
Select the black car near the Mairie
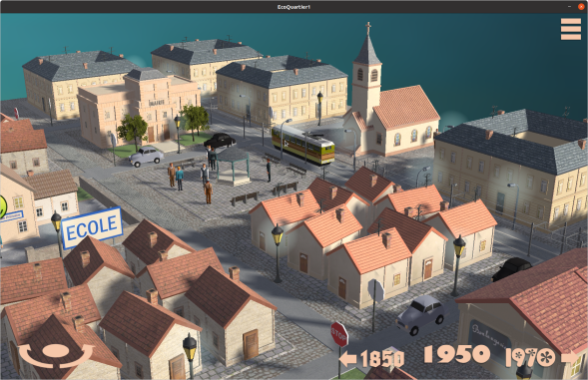pos(220,141)
